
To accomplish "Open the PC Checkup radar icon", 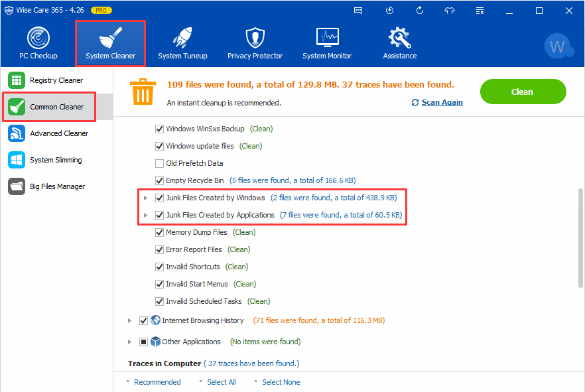I will (x=38, y=38).
